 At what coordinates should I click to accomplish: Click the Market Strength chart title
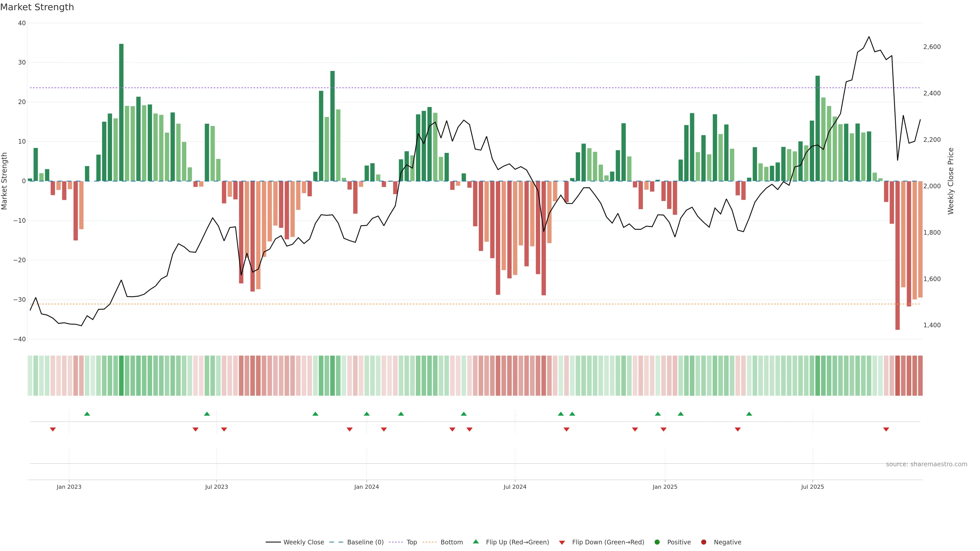[37, 7]
